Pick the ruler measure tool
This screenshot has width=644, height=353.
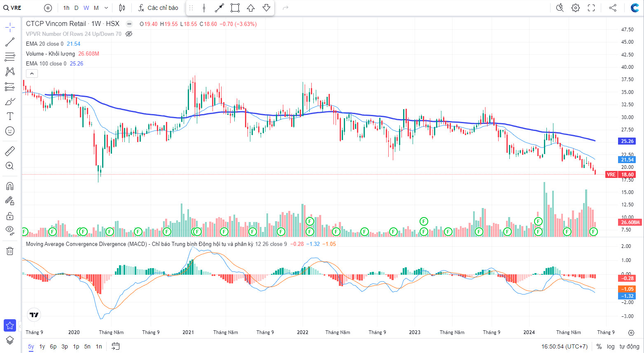click(10, 151)
